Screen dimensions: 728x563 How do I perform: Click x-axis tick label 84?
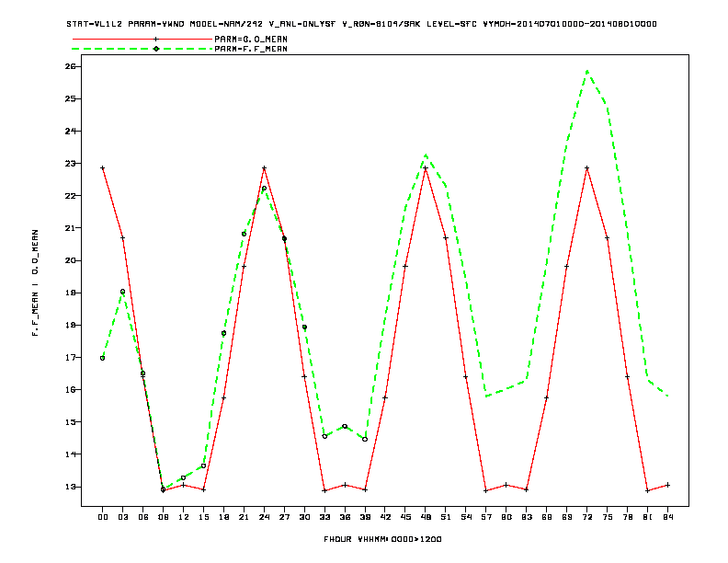(x=667, y=517)
